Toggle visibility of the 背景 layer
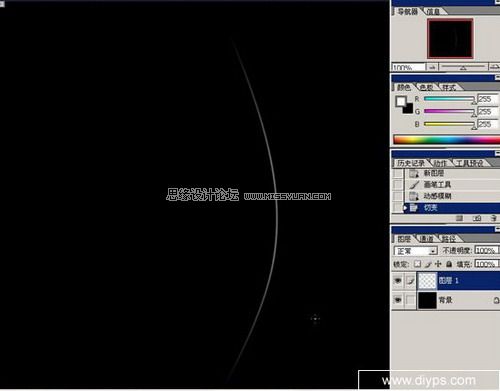Viewport: 500px width, 391px height. click(398, 300)
